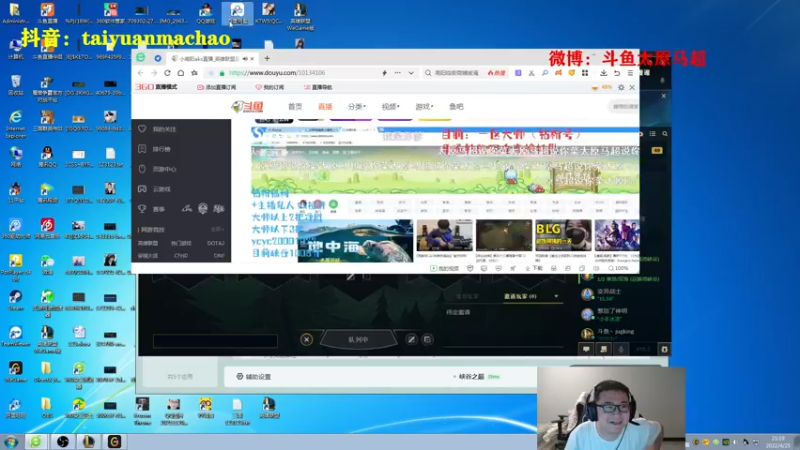
Task: Open the auxiliary settings in WeGame
Action: click(254, 377)
